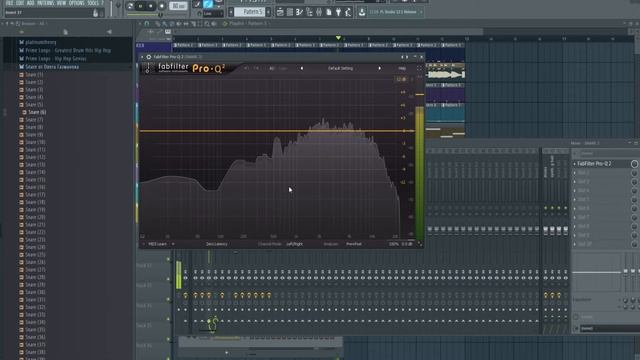Click the Playlist zoom tool icon

pyautogui.click(x=207, y=24)
